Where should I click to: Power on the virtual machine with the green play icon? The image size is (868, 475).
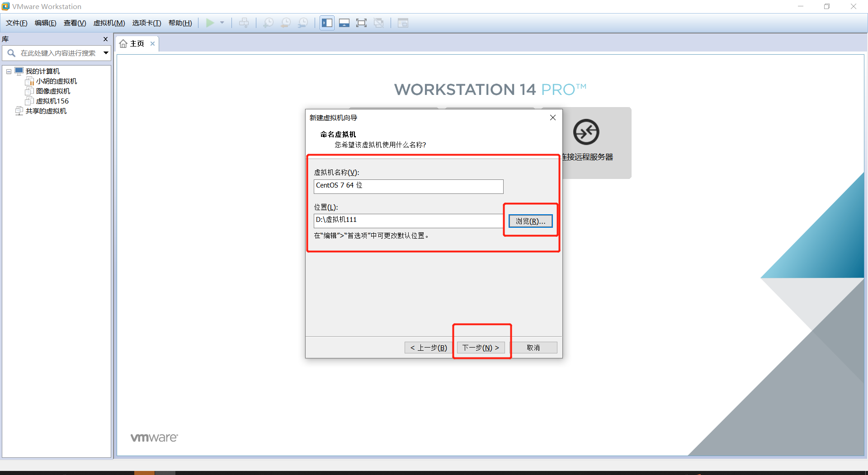point(210,23)
